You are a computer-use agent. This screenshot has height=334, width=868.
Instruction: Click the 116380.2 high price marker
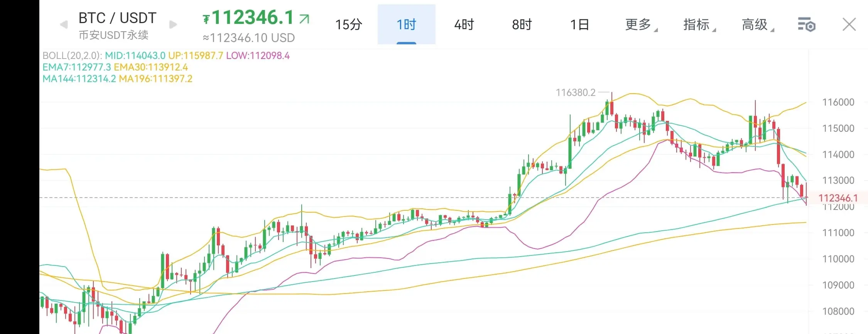(x=576, y=92)
